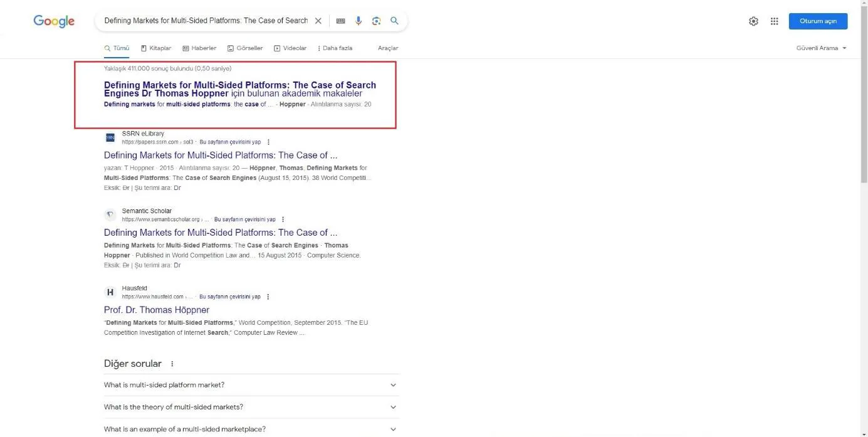Click the magnifier search submit icon
The image size is (868, 437).
394,21
